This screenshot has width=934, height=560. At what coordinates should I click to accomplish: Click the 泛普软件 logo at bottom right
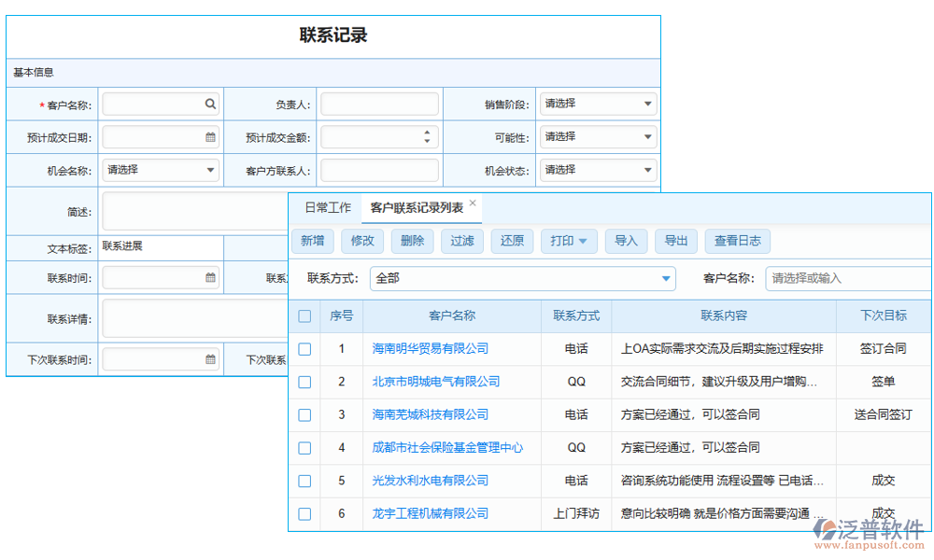(x=870, y=529)
